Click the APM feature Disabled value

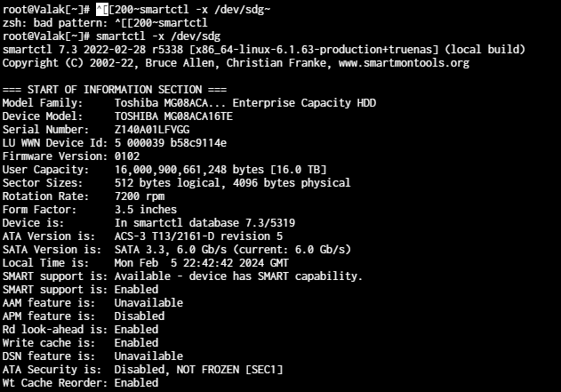(x=140, y=316)
